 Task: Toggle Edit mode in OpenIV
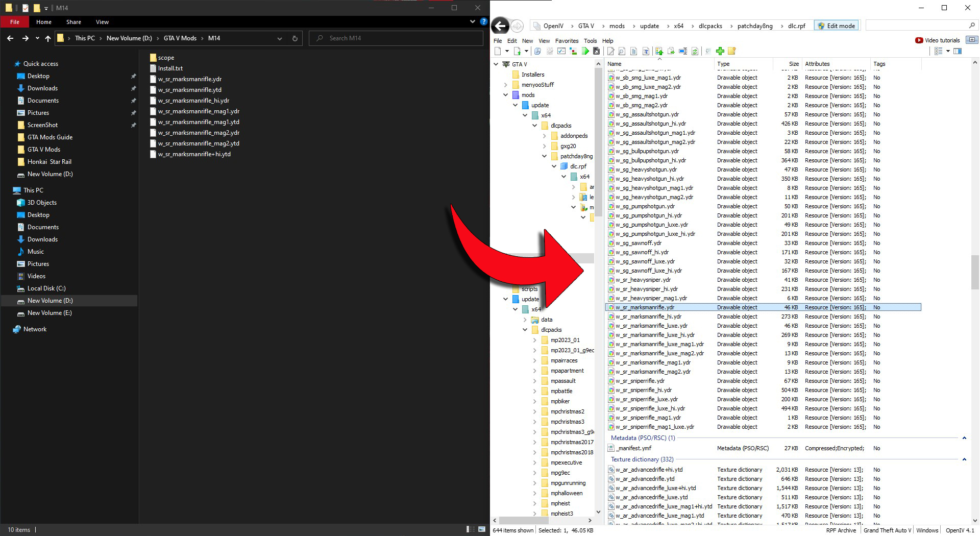point(836,26)
